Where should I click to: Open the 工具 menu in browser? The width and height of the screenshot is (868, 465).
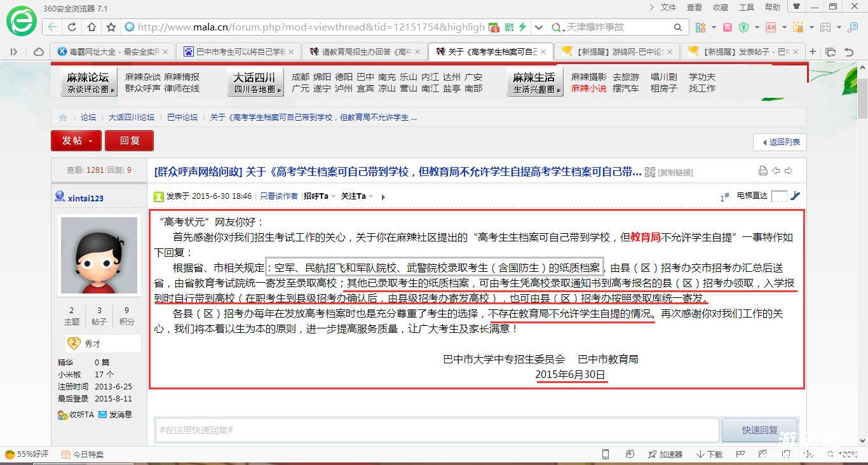[x=747, y=8]
